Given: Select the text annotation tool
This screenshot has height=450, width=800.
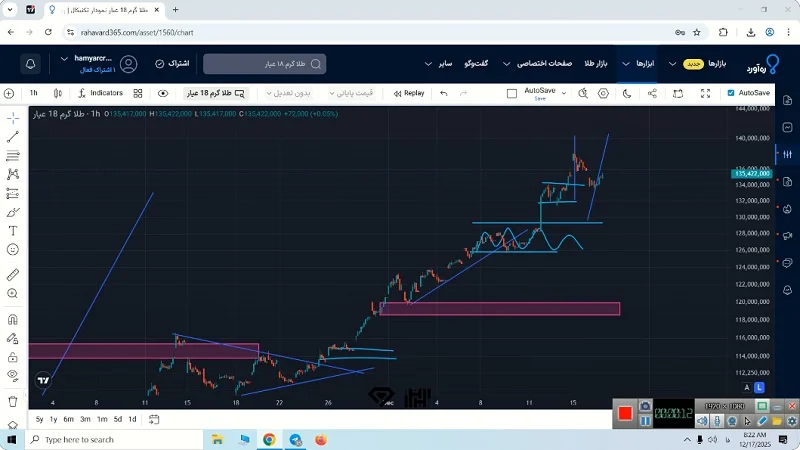Looking at the screenshot, I should coord(13,231).
